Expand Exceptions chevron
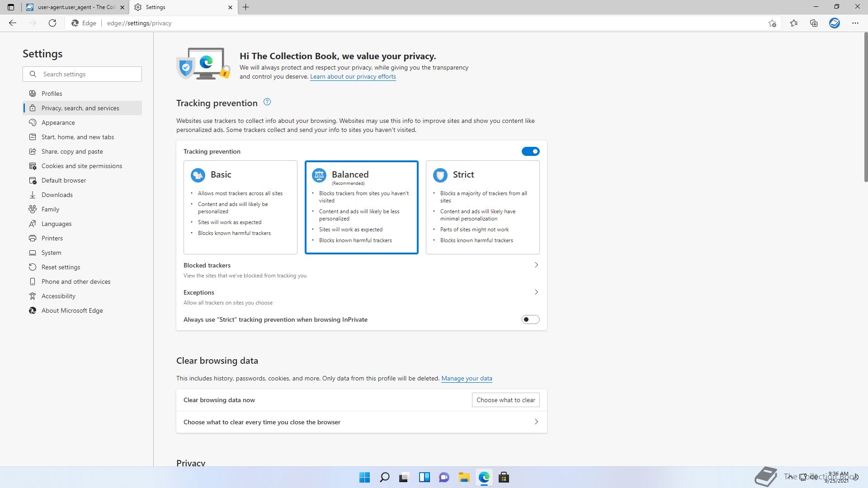The width and height of the screenshot is (868, 488). coord(536,292)
